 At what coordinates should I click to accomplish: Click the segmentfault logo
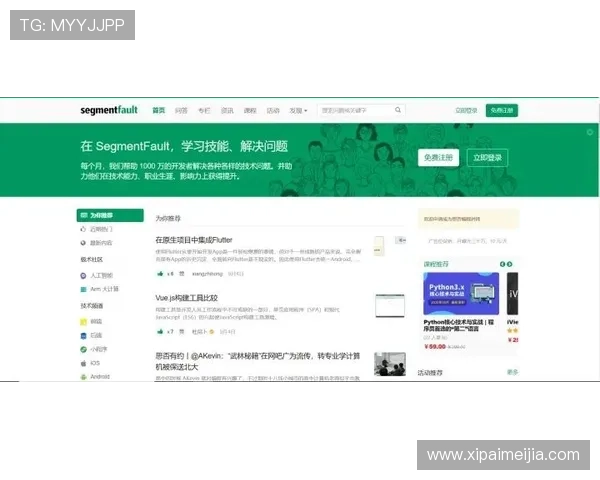(x=109, y=110)
